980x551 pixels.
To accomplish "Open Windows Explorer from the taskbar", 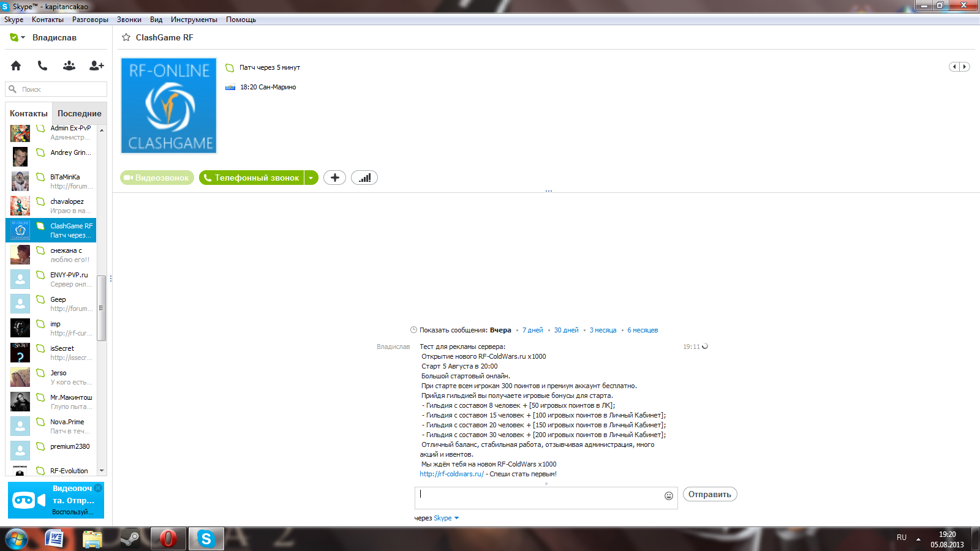I will tap(92, 539).
